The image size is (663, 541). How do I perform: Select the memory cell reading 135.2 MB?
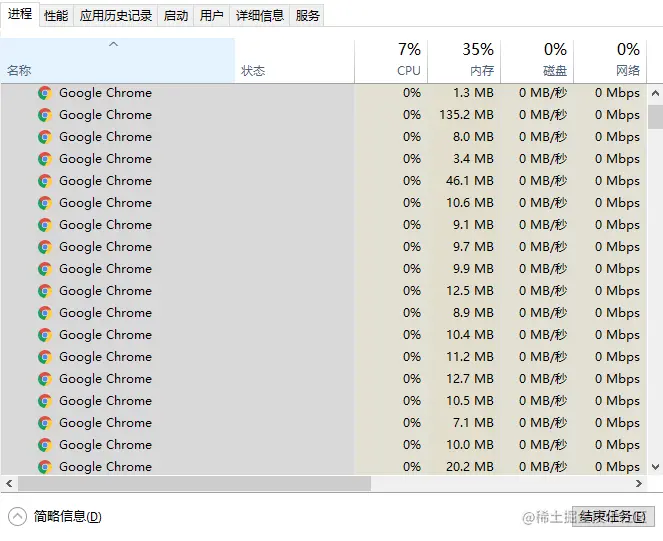point(466,115)
